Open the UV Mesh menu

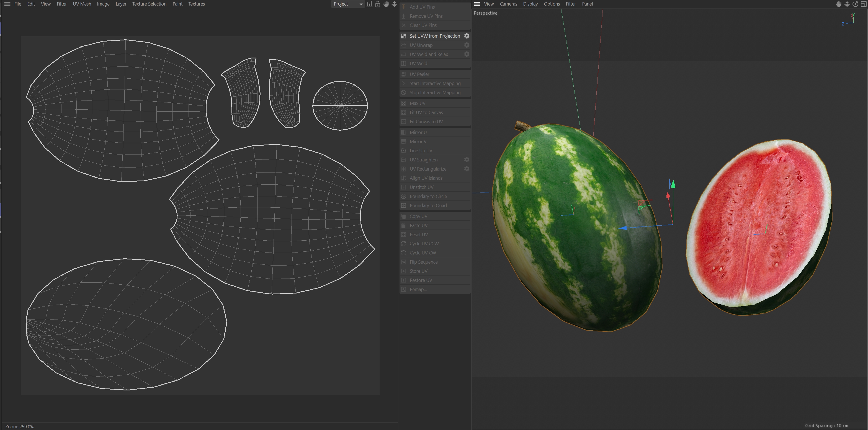[x=82, y=4]
